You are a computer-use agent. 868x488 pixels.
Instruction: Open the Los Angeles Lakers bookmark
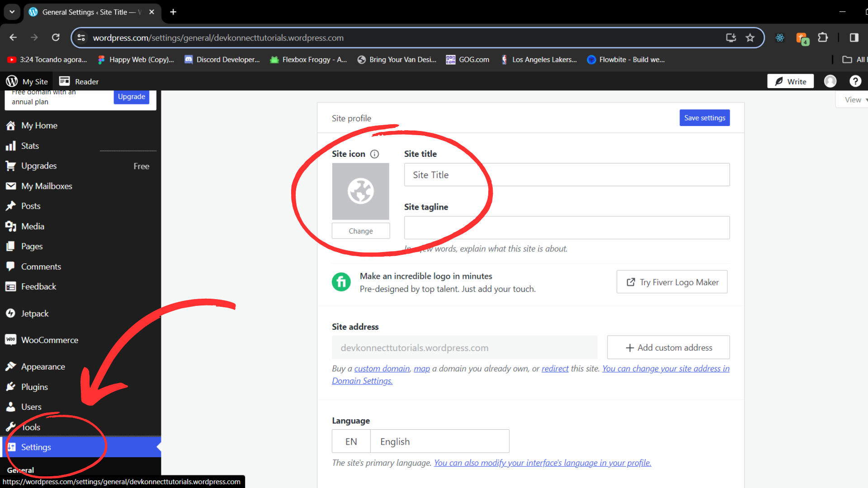(539, 60)
